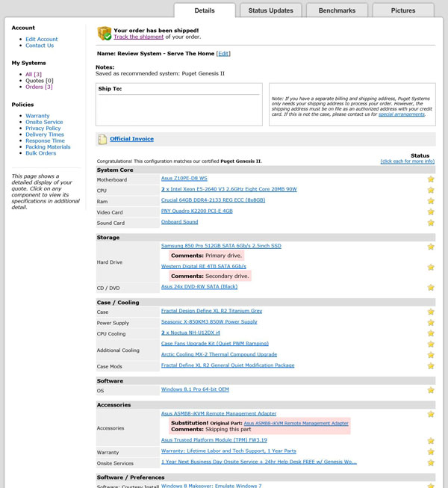Click the Official Invoice document icon
This screenshot has width=448, height=488.
tap(102, 139)
